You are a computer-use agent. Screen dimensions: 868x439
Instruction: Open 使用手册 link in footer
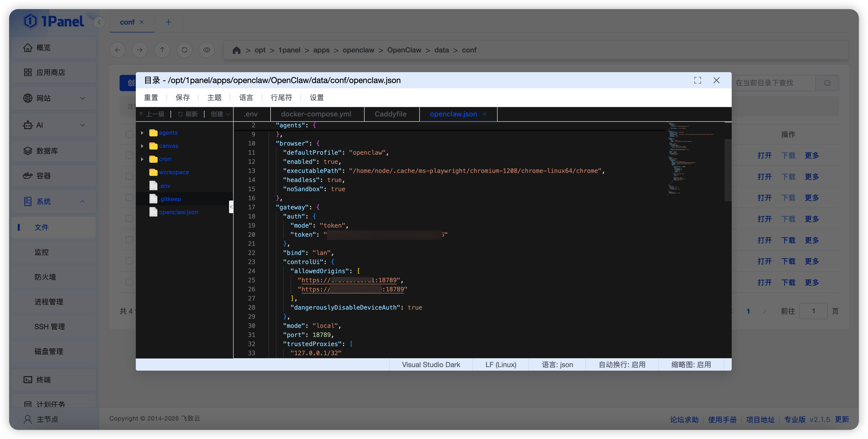[722, 420]
